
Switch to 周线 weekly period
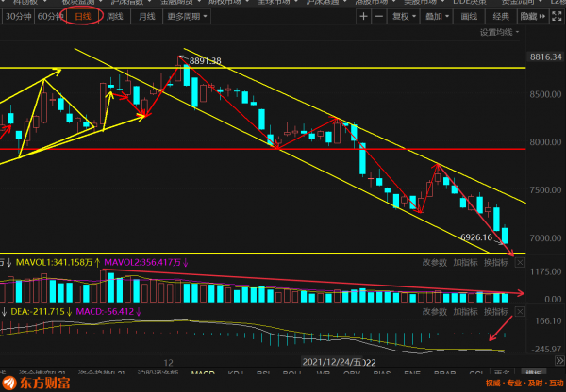click(x=115, y=17)
